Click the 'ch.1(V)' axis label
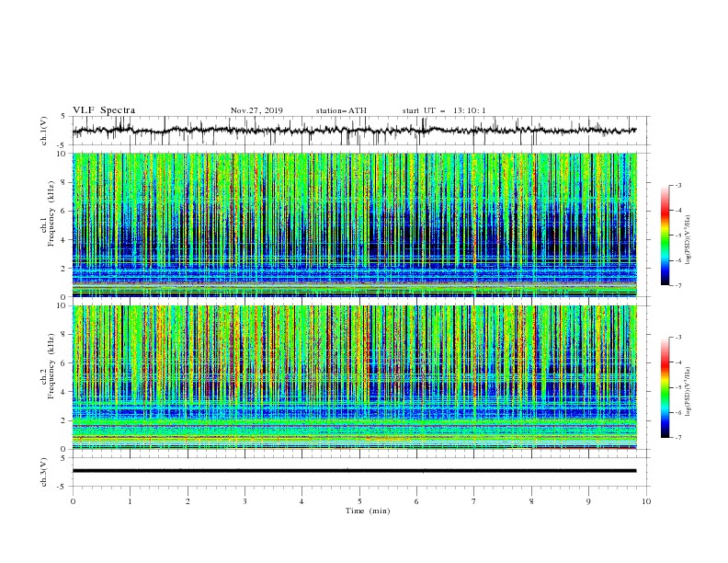728x563 pixels. click(44, 131)
